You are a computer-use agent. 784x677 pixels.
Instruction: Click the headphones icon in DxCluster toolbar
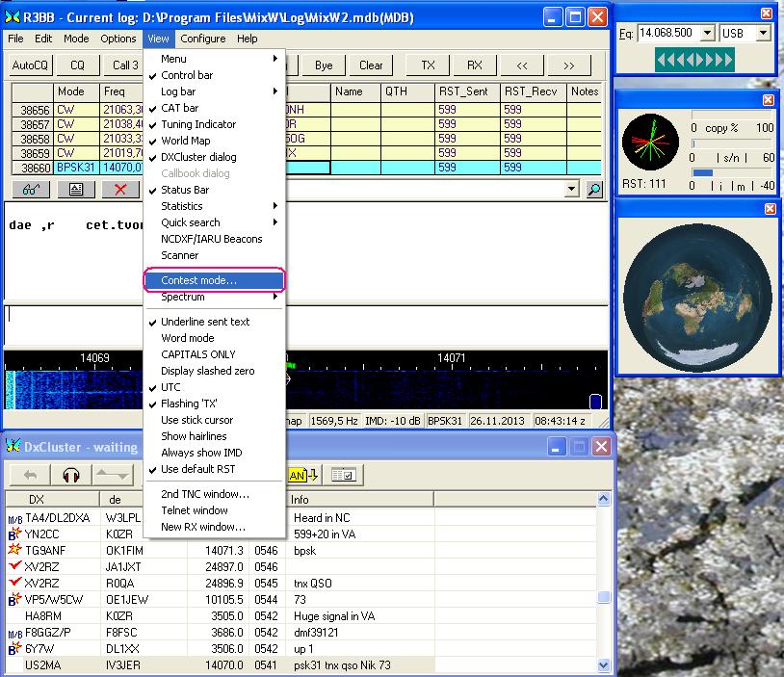point(70,475)
